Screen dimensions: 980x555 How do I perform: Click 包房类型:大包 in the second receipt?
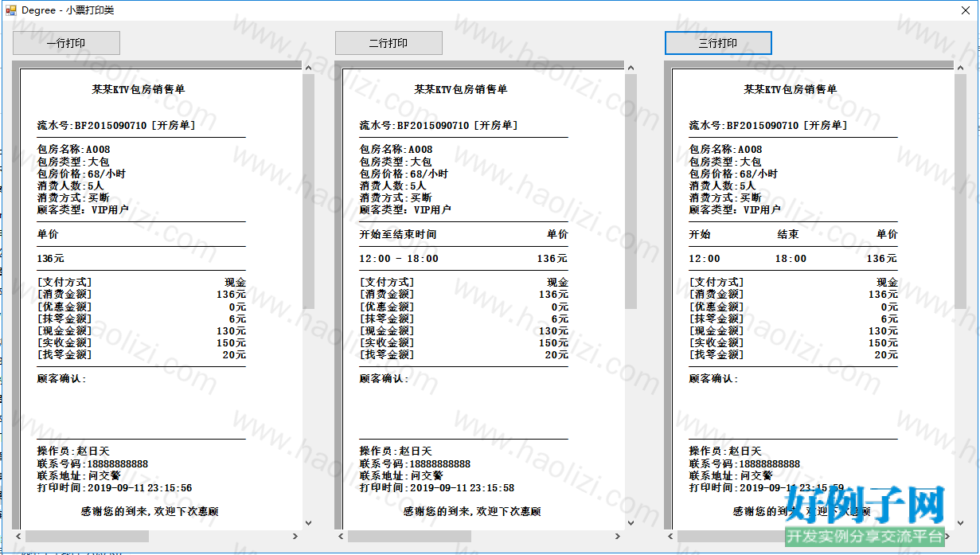396,162
